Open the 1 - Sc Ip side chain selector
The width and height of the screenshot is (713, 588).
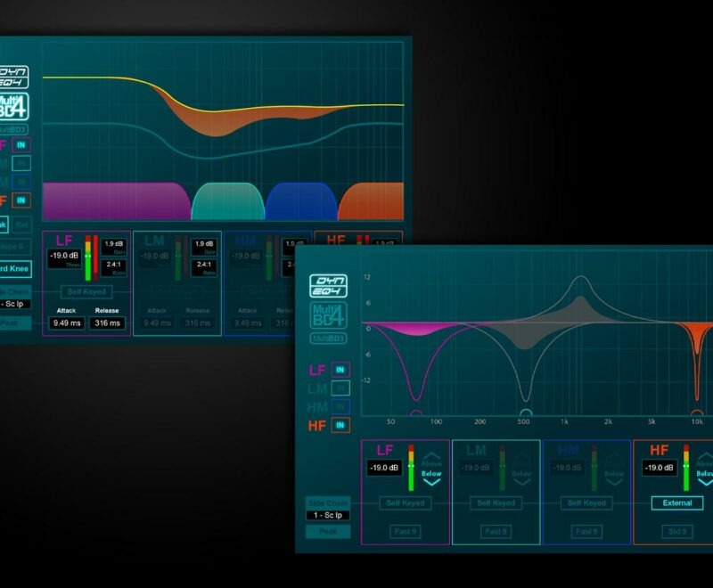[327, 515]
